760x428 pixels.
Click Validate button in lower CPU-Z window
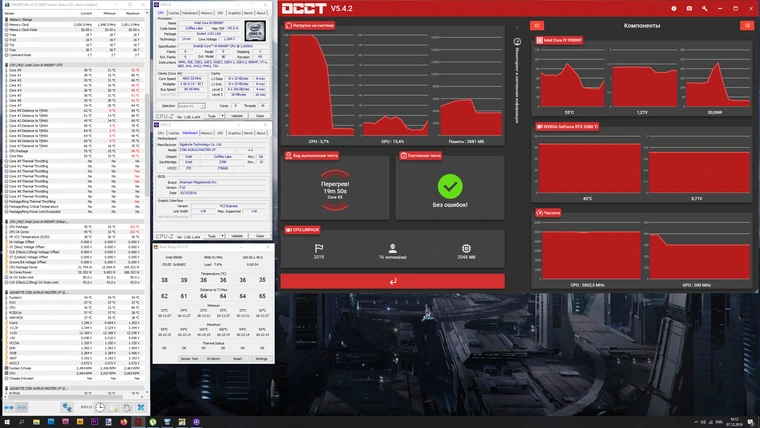point(237,236)
